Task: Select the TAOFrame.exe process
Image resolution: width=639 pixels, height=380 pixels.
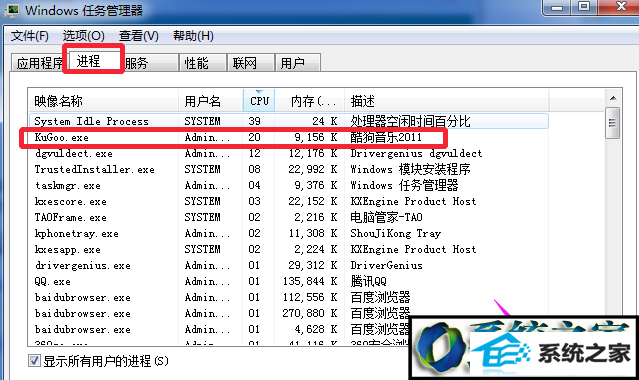Action: 289,217
